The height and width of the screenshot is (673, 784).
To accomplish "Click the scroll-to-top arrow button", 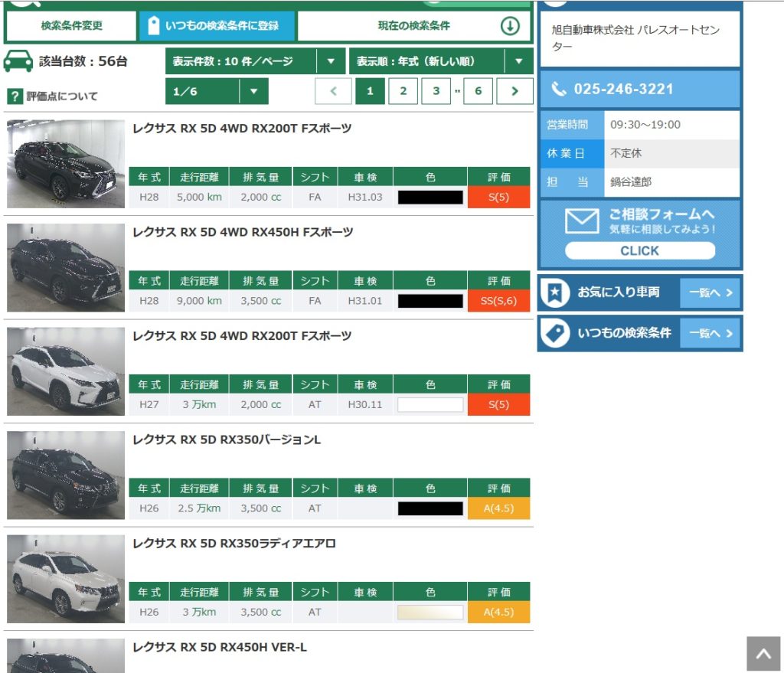I will point(763,654).
